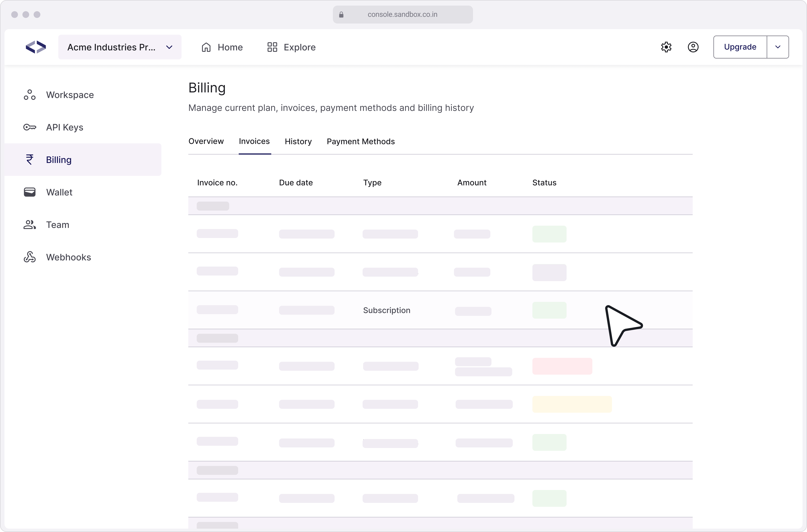The width and height of the screenshot is (807, 532).
Task: Open Webhooks via its sidebar icon
Action: tap(30, 257)
